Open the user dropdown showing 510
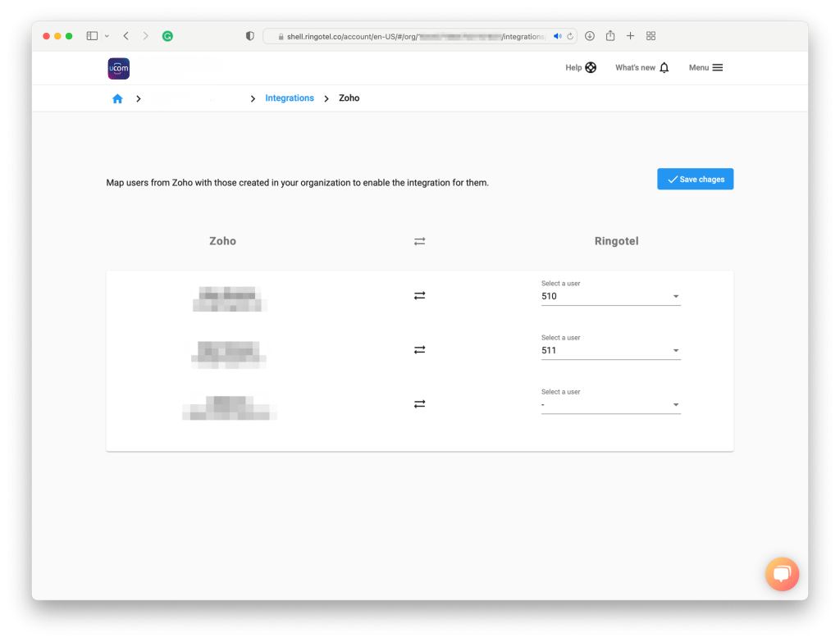 click(610, 296)
